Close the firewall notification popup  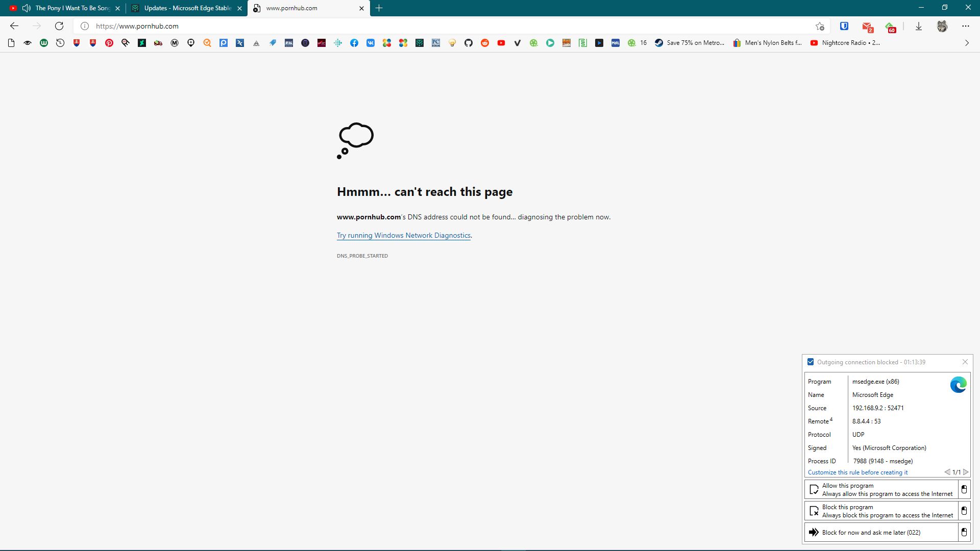[x=965, y=362]
